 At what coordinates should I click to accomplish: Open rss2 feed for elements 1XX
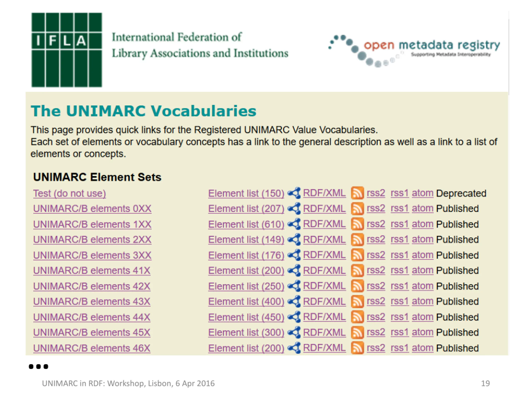click(x=376, y=224)
